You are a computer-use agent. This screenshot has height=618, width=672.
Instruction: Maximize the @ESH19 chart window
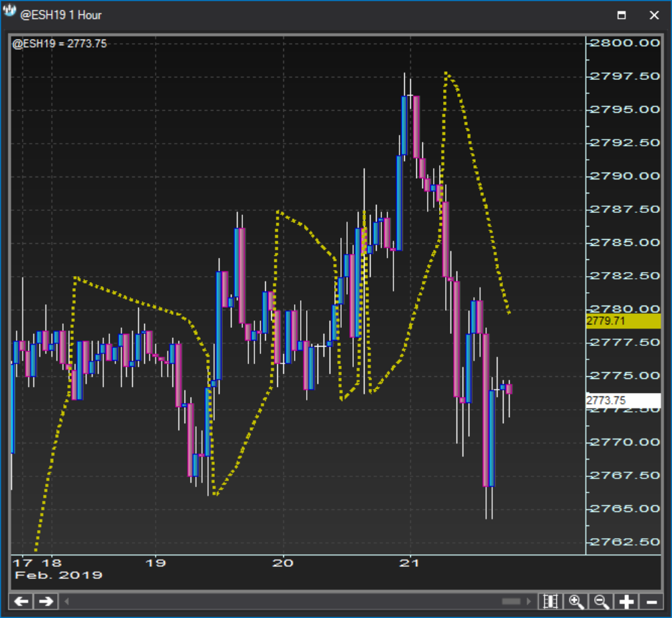coord(622,15)
